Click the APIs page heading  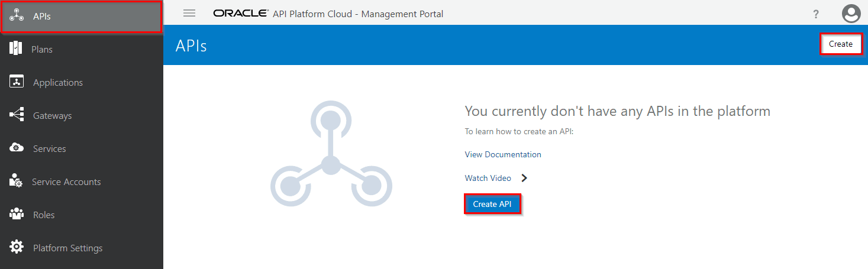click(x=191, y=46)
